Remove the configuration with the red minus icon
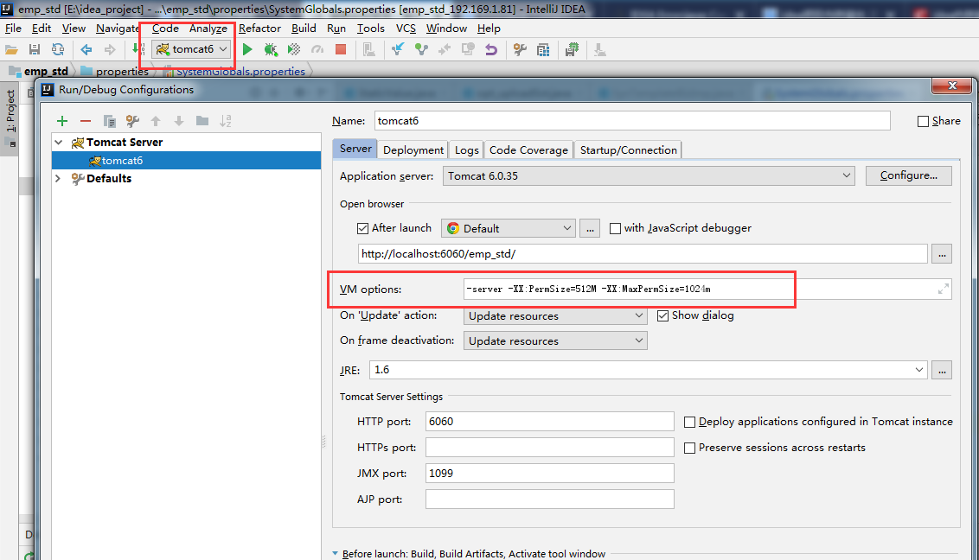 click(x=86, y=121)
